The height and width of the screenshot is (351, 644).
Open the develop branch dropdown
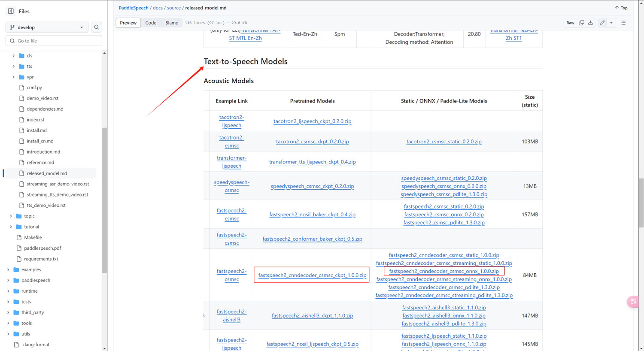tap(47, 27)
